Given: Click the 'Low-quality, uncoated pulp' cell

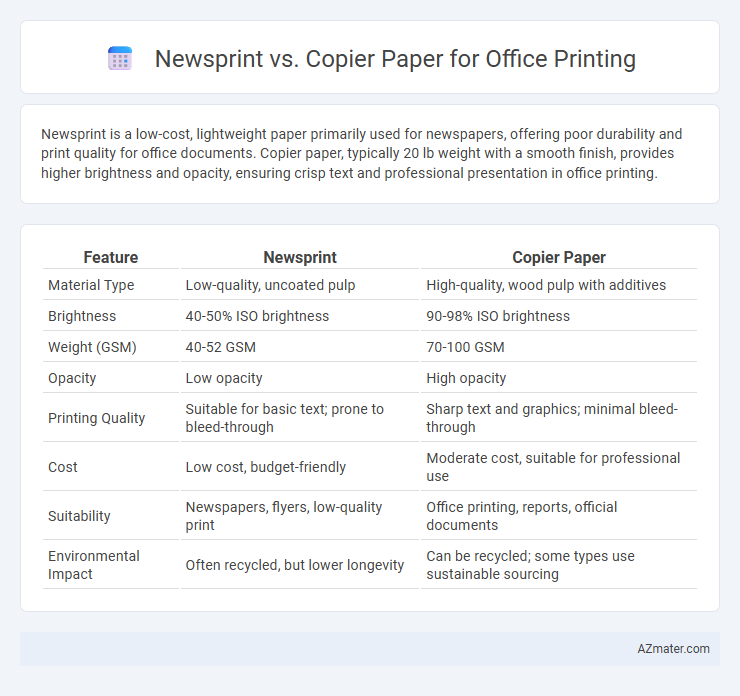Looking at the screenshot, I should (300, 285).
